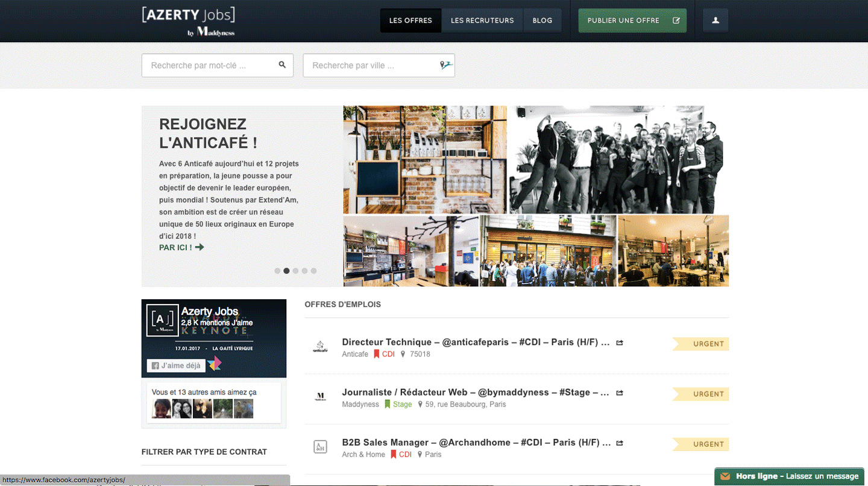Open the "Les Recruteurs" menu item
The height and width of the screenshot is (486, 868).
pos(482,21)
